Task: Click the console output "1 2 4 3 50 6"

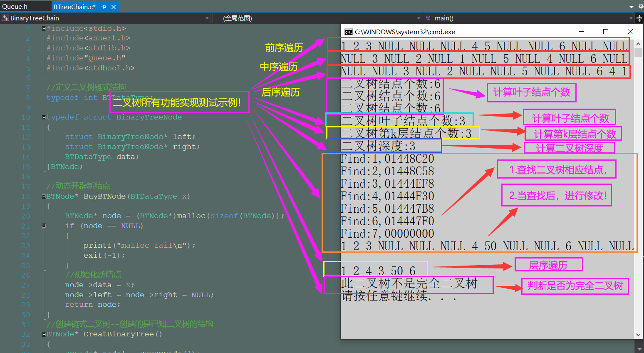Action: (378, 271)
